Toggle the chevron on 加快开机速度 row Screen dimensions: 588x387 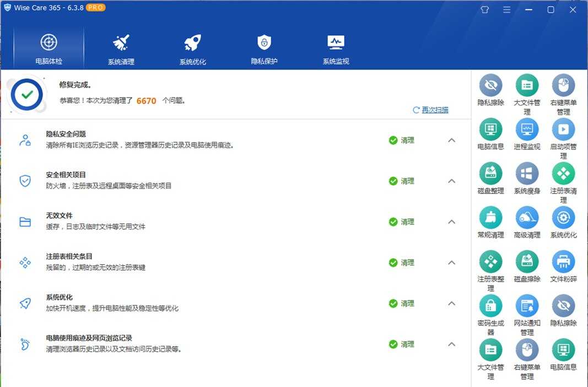click(451, 303)
